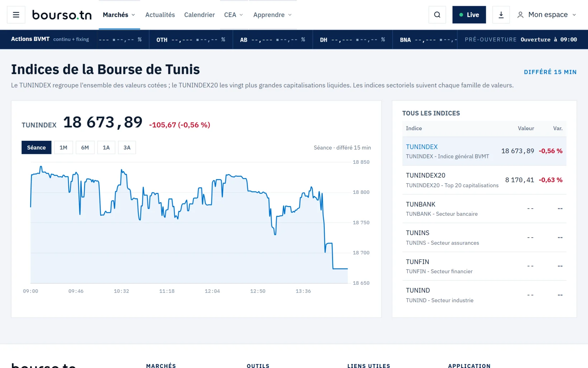Select the TUNINDEX row in indices list

484,151
